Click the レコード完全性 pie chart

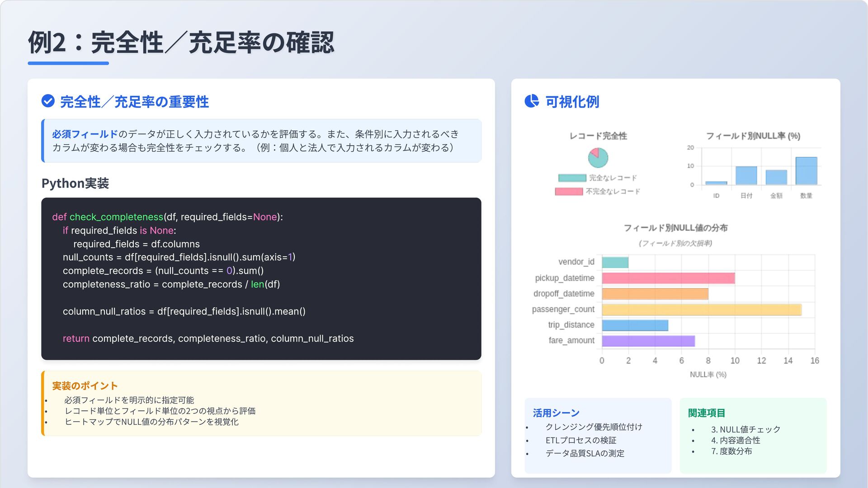[598, 158]
